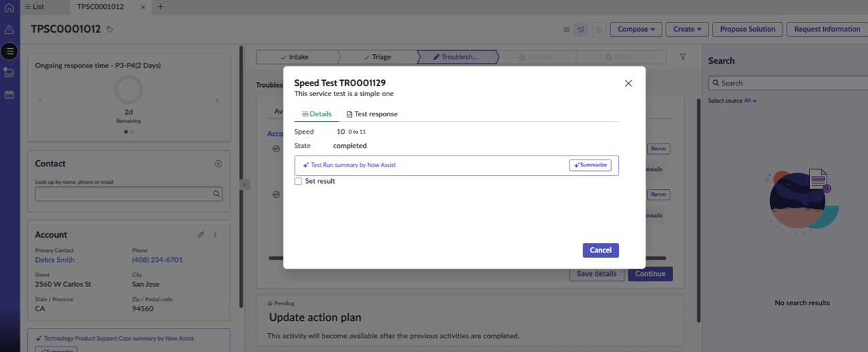
Task: Open the alert triangle sidebar icon
Action: [9, 29]
